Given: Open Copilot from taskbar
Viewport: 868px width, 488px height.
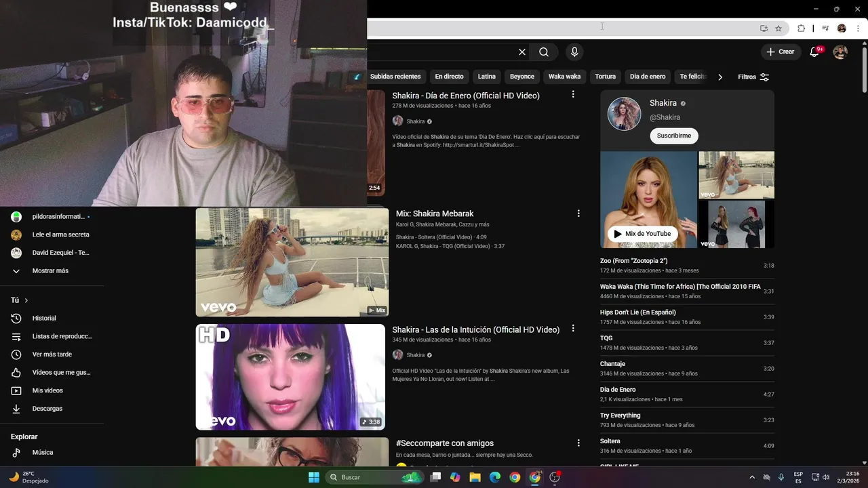Looking at the screenshot, I should pos(455,477).
